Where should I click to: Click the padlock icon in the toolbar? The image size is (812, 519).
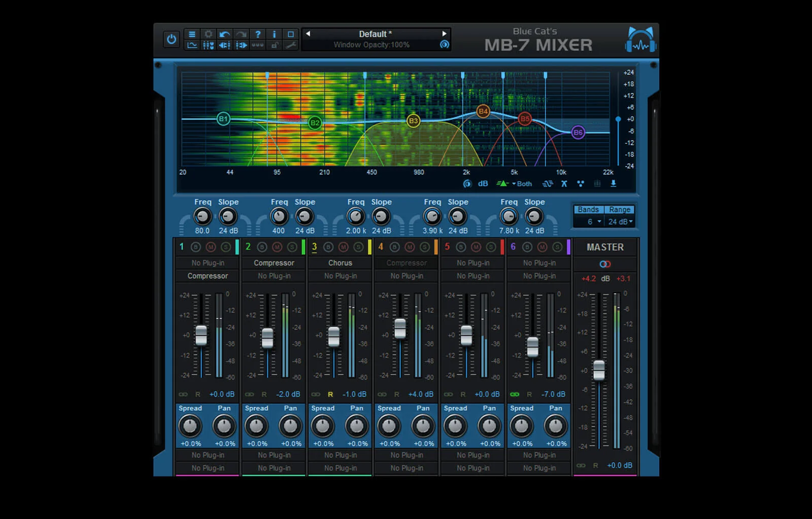pyautogui.click(x=275, y=46)
